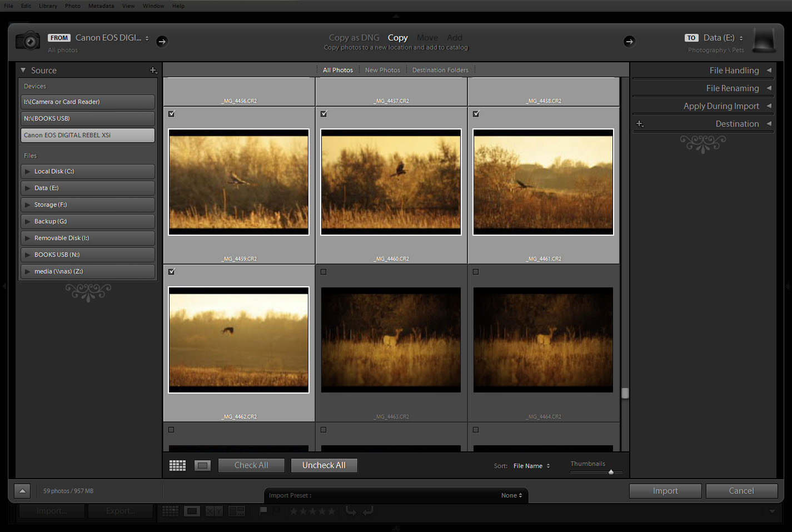Expand the Backup (G:) tree

pos(28,221)
